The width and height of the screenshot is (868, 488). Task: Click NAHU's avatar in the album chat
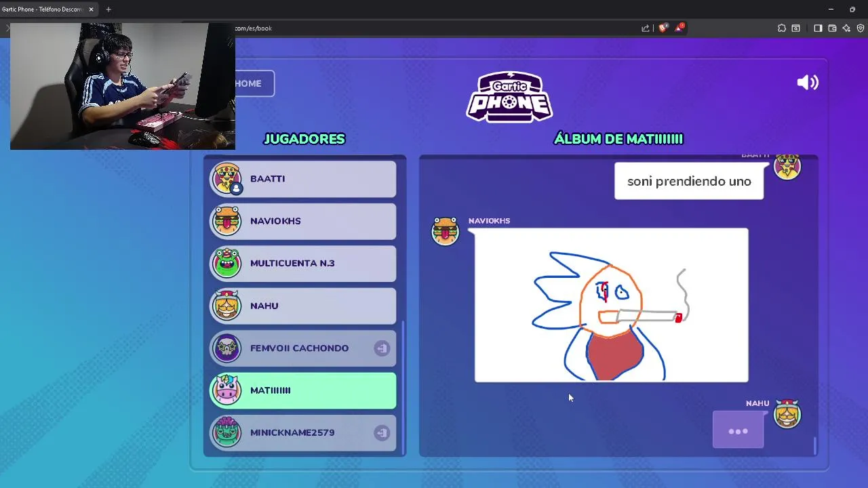click(x=787, y=413)
